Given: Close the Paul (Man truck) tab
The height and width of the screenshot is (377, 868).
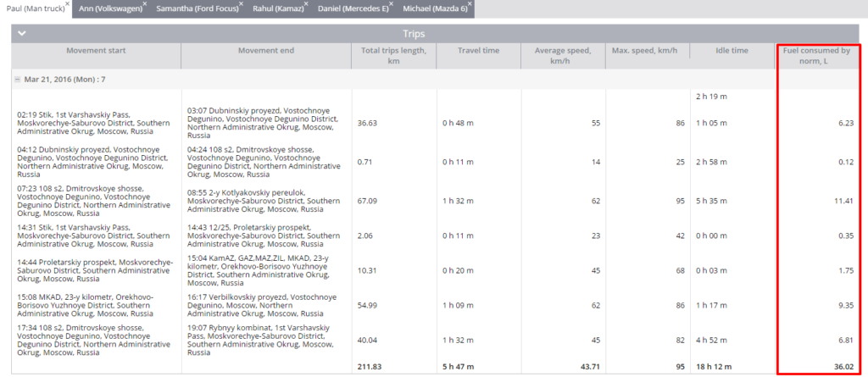Looking at the screenshot, I should coord(68,4).
